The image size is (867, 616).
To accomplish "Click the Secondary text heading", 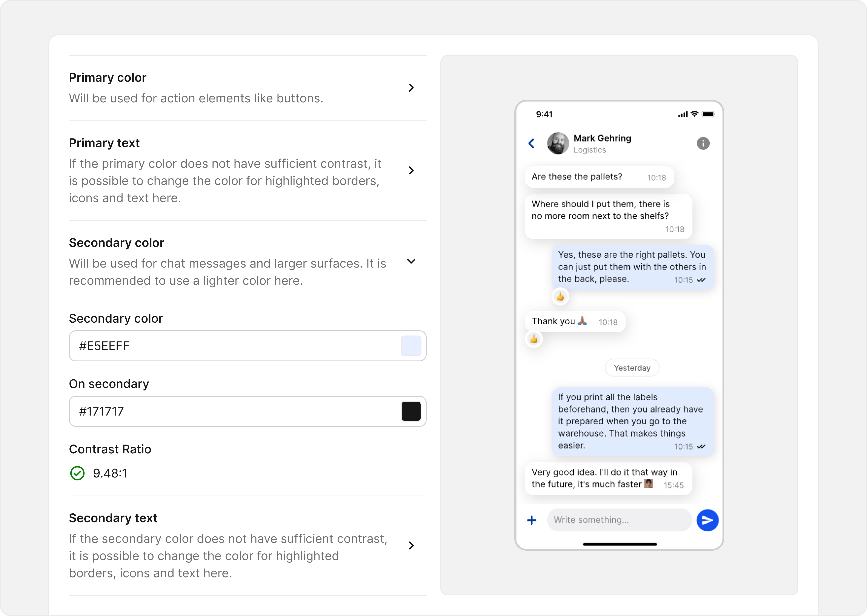I will point(113,518).
